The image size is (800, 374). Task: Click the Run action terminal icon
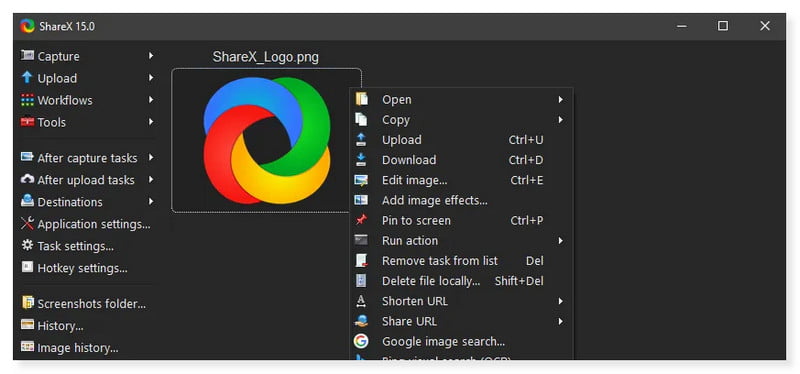pyautogui.click(x=361, y=240)
